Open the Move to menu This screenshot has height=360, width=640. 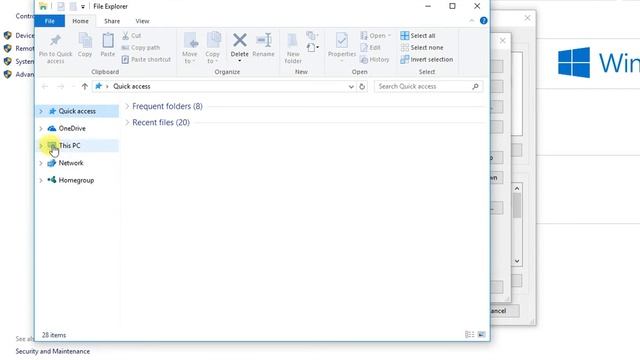[190, 48]
